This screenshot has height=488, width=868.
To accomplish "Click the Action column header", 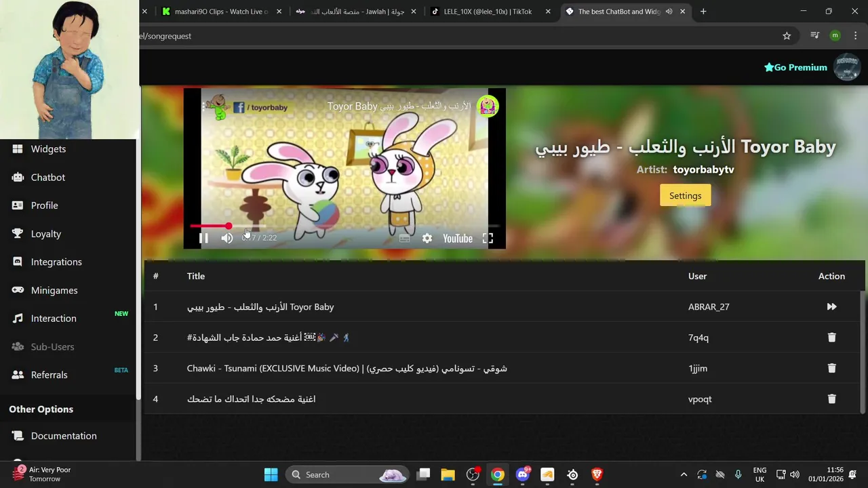I will pyautogui.click(x=831, y=276).
